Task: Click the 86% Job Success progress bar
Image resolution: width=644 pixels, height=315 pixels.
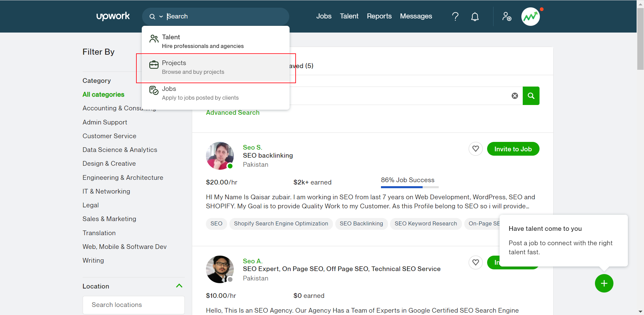Action: pyautogui.click(x=410, y=187)
